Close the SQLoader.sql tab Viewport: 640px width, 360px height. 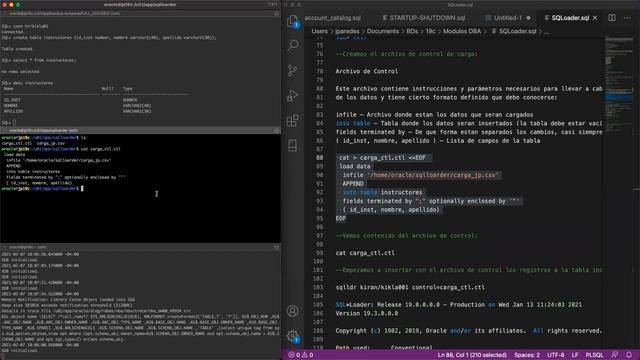click(595, 18)
